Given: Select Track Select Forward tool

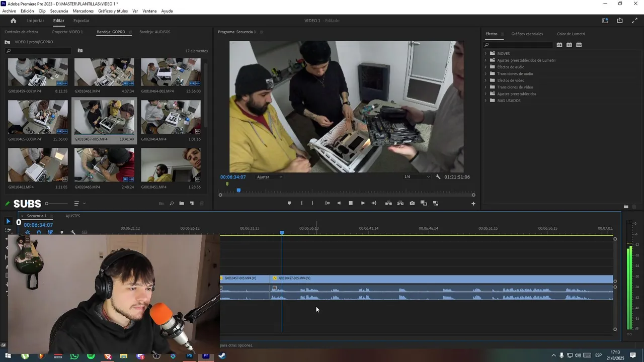Looking at the screenshot, I should coord(8,230).
